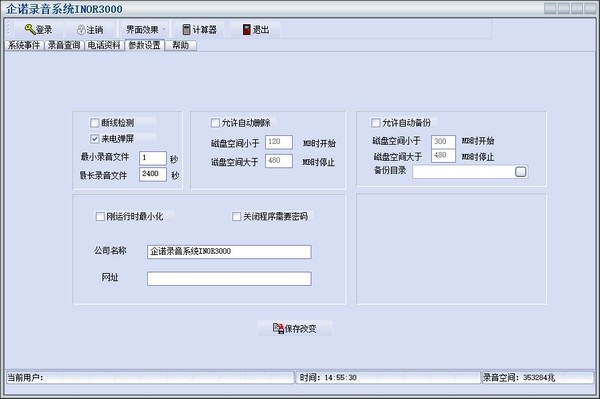
Task: Click the browse button beside 备份目录
Action: point(520,172)
